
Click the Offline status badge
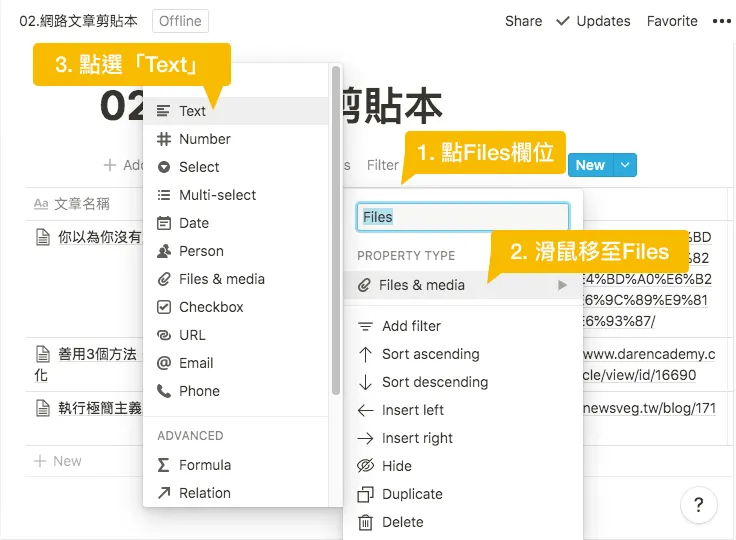(180, 21)
